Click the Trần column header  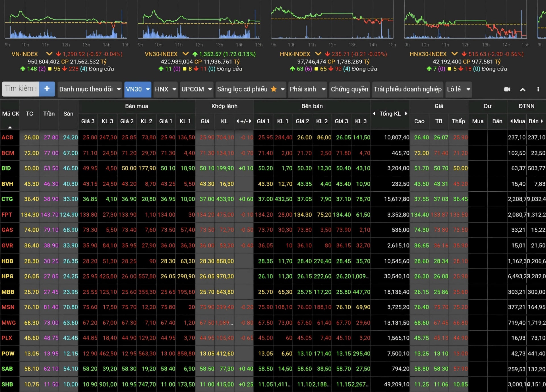(x=49, y=114)
